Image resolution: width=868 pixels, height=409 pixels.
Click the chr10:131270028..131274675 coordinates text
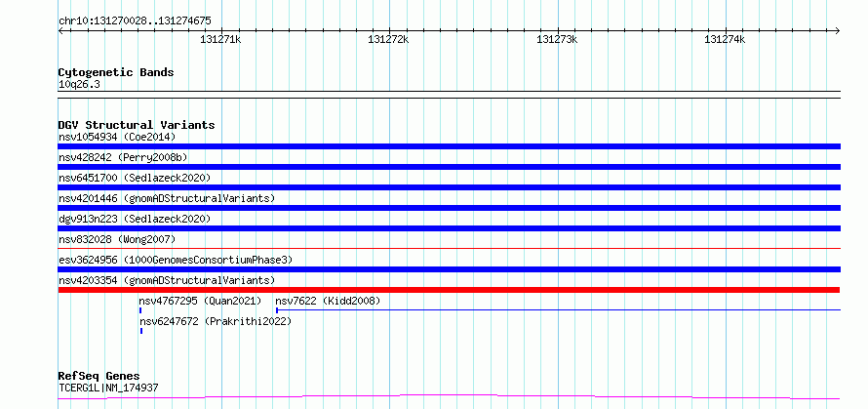pos(135,21)
